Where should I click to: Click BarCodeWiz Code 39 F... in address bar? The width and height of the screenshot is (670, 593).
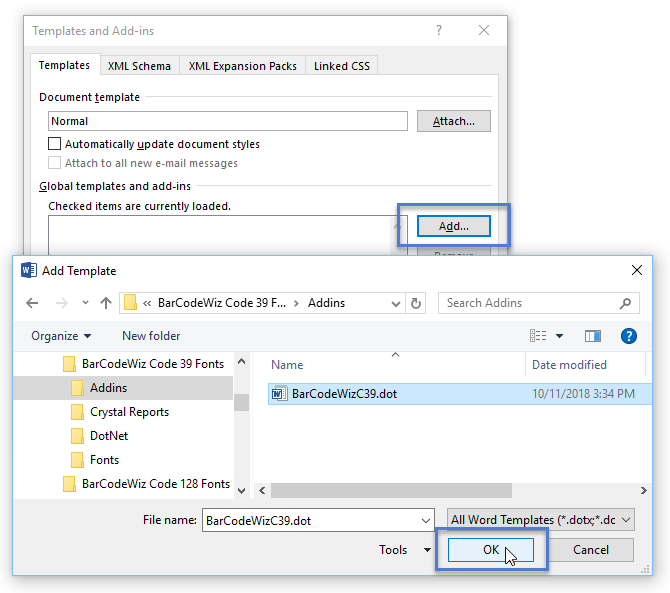click(x=222, y=303)
